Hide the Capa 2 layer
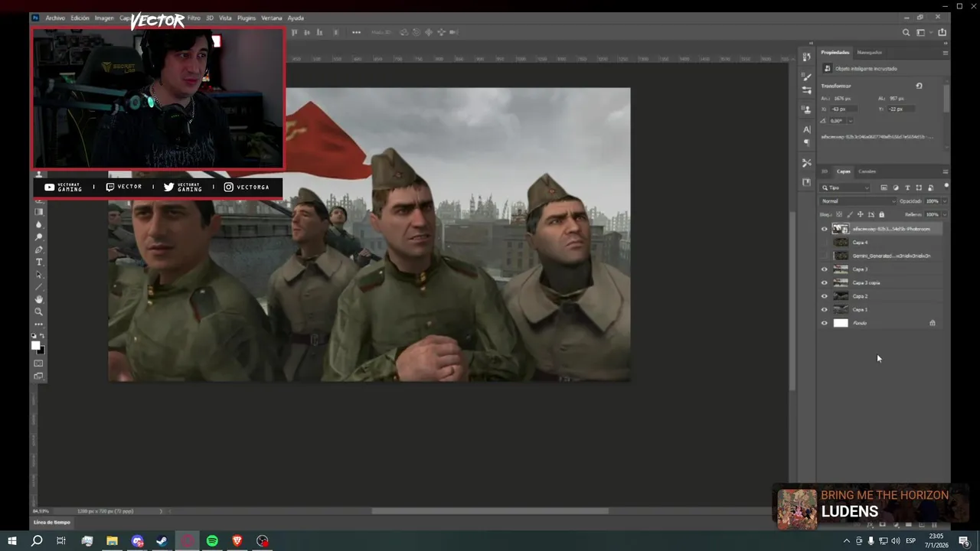The height and width of the screenshot is (551, 980). tap(825, 296)
